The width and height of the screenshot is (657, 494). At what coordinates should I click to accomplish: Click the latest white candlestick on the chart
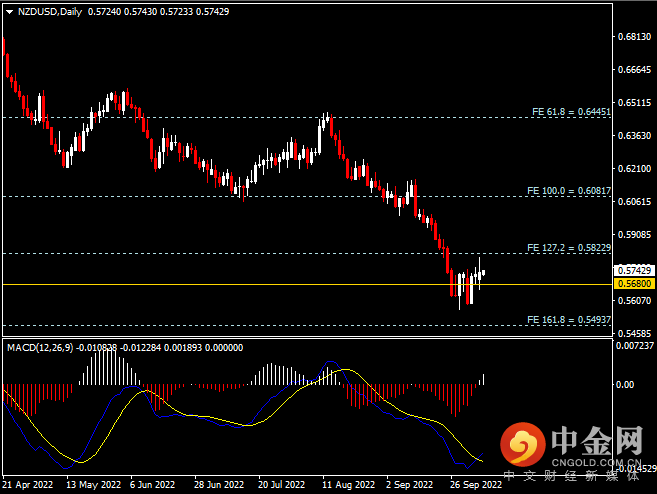[x=484, y=273]
